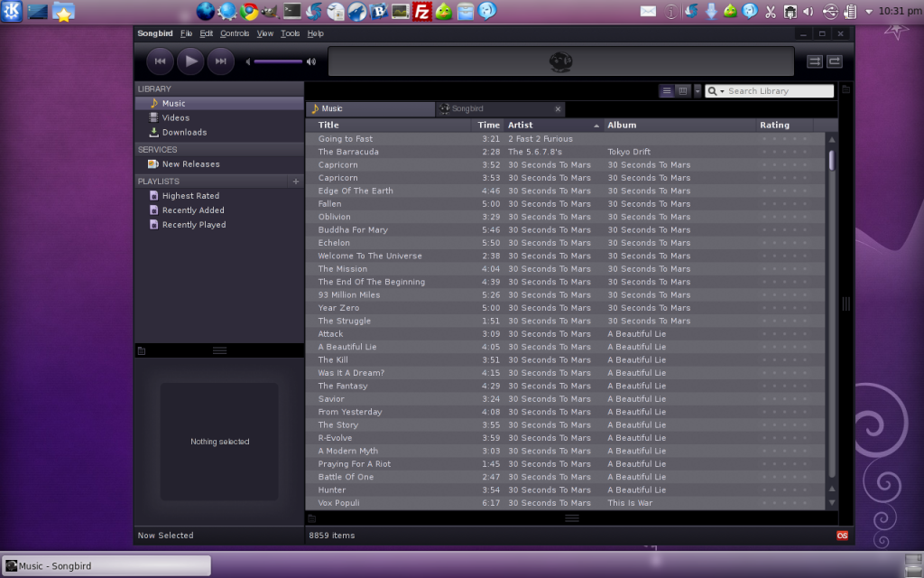This screenshot has width=924, height=578.
Task: Open the view options dropdown arrow
Action: 698,91
